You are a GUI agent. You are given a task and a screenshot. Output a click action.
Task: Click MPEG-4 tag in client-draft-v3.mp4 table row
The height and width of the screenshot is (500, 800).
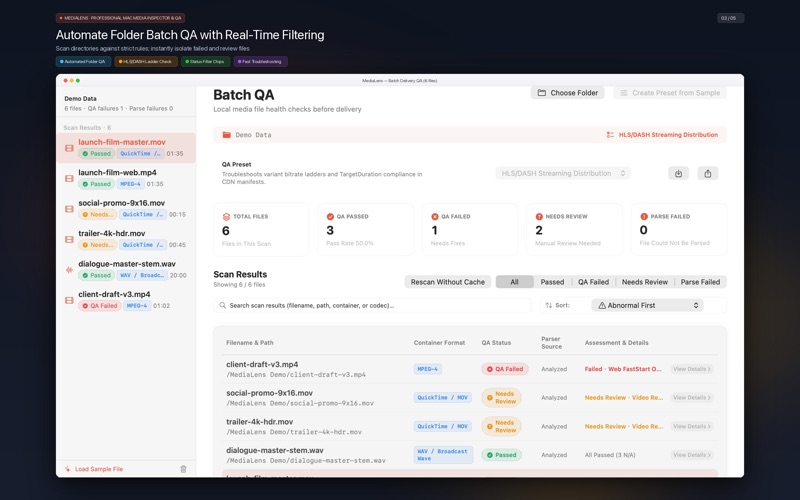coord(428,369)
